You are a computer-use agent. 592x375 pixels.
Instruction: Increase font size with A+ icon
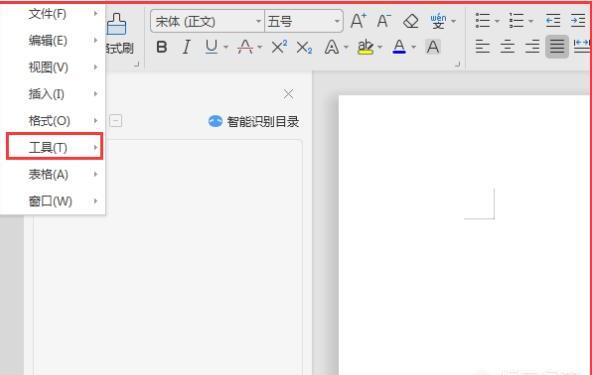pyautogui.click(x=358, y=21)
